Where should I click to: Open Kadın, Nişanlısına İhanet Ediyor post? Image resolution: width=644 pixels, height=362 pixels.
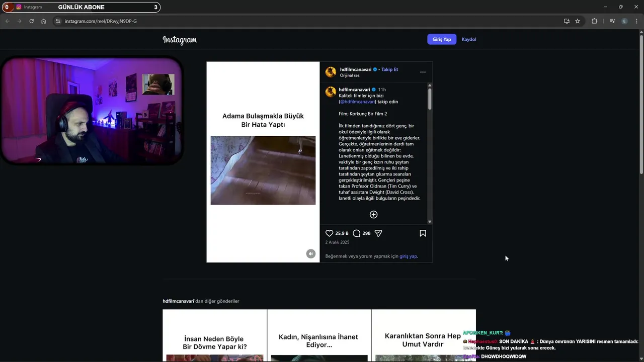[x=319, y=336]
